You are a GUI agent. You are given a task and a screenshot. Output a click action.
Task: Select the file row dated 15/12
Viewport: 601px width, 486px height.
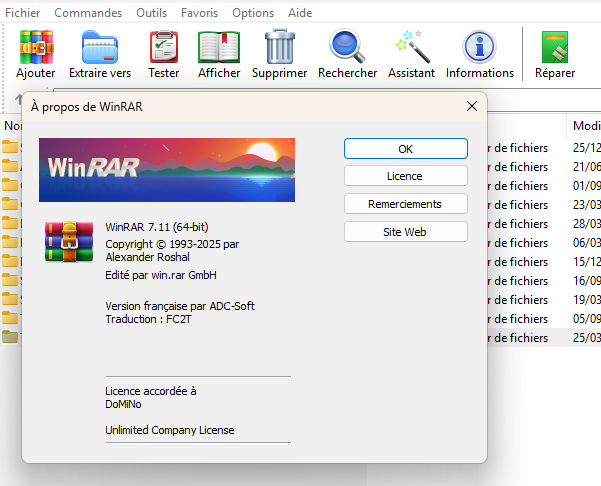(x=544, y=262)
